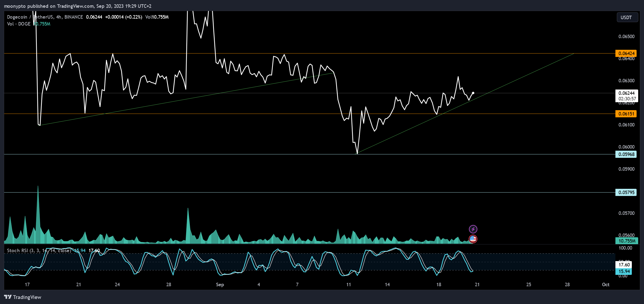Click the 0.05968 price level label

click(x=626, y=154)
